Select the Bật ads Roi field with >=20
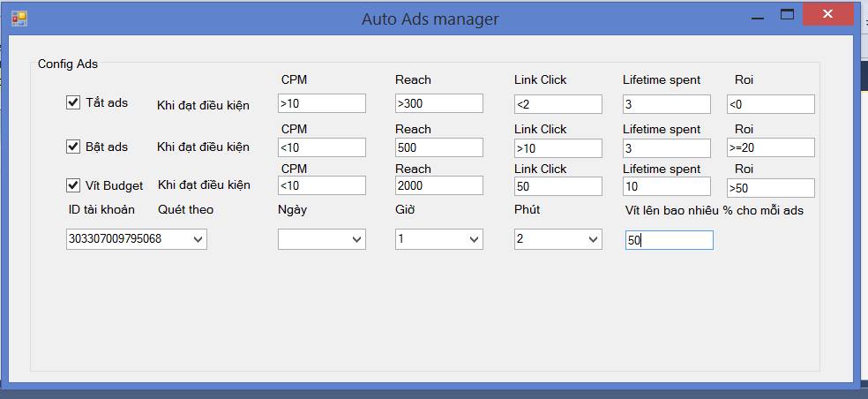This screenshot has height=399, width=868. (769, 147)
